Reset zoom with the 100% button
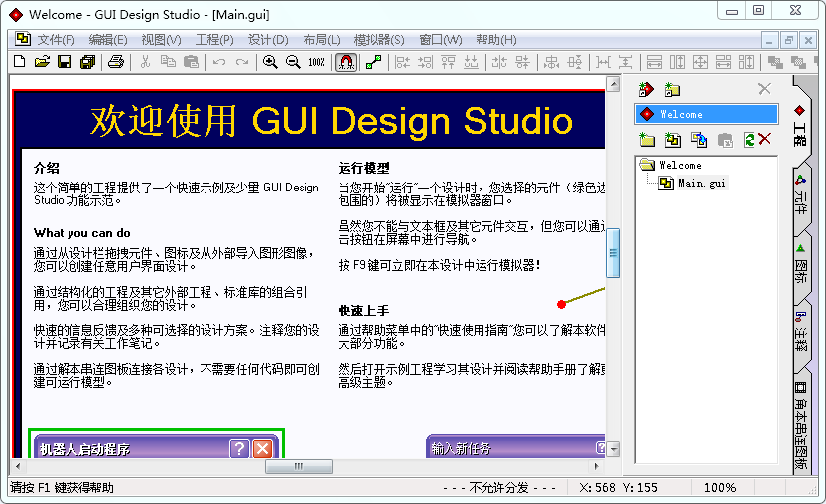The image size is (826, 504). click(x=316, y=62)
